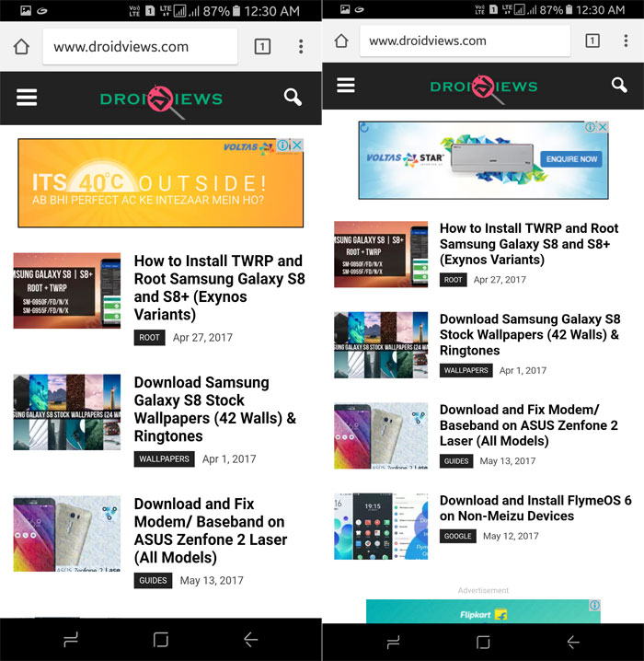
Task: Tap the home icon in right browser
Action: tap(341, 41)
